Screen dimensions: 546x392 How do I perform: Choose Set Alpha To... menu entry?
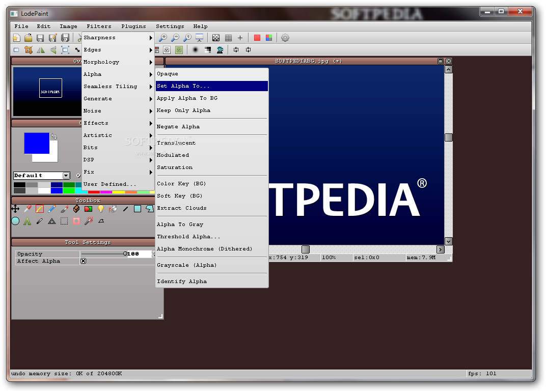point(212,86)
